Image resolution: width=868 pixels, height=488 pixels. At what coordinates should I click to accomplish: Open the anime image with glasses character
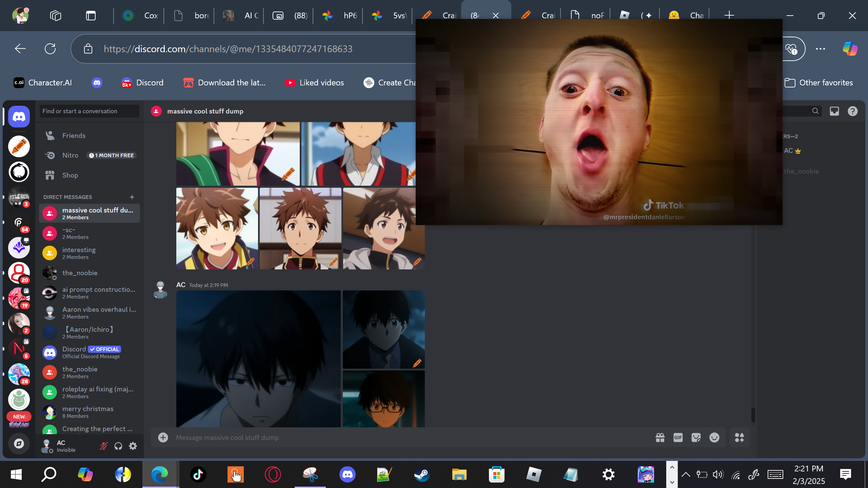pos(384,399)
